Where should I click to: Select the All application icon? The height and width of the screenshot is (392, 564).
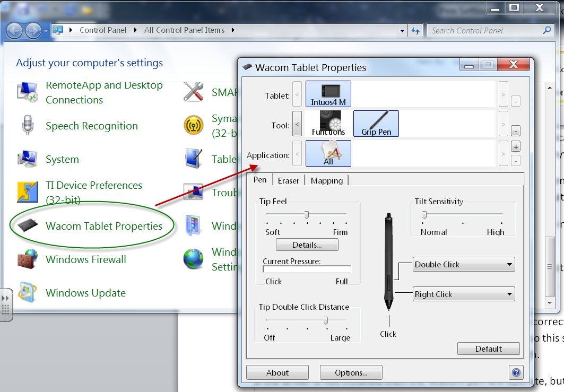328,153
